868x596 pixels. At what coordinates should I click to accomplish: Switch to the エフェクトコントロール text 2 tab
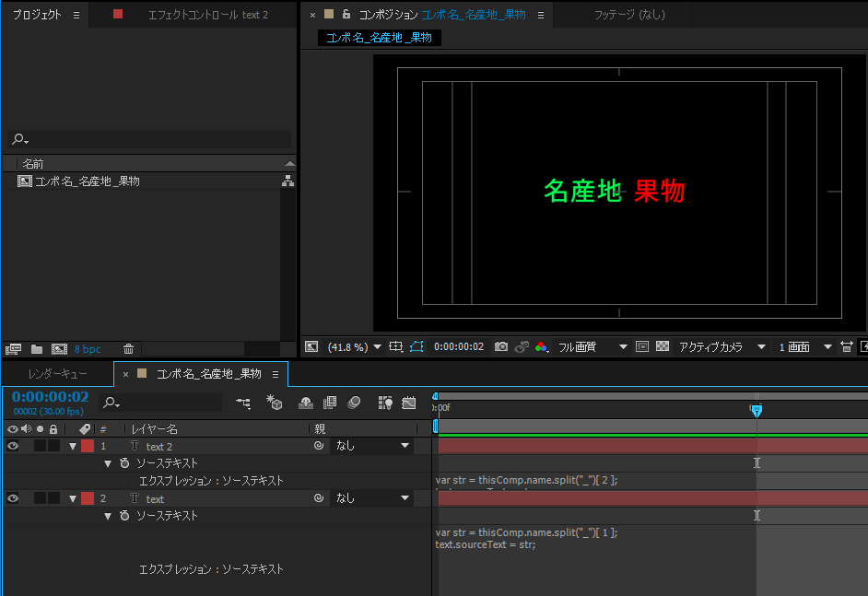(x=207, y=15)
